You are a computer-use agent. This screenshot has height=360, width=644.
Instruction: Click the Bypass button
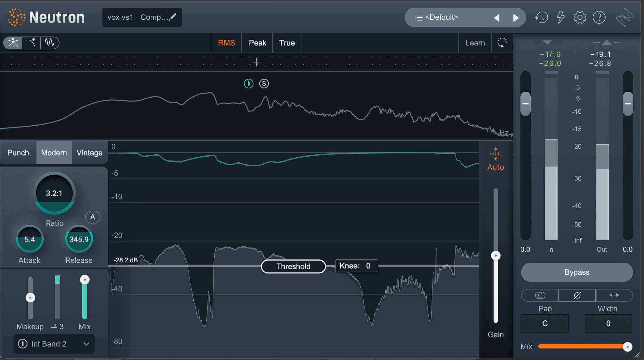click(x=577, y=272)
